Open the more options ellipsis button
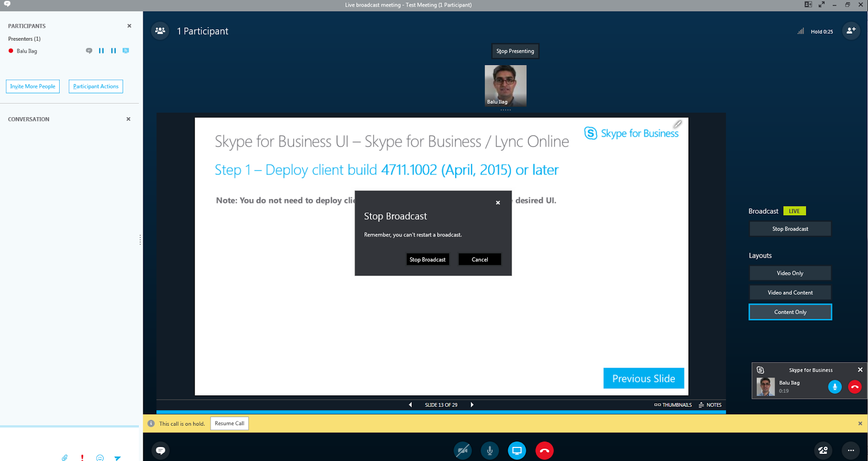Image resolution: width=868 pixels, height=461 pixels. [x=851, y=450]
